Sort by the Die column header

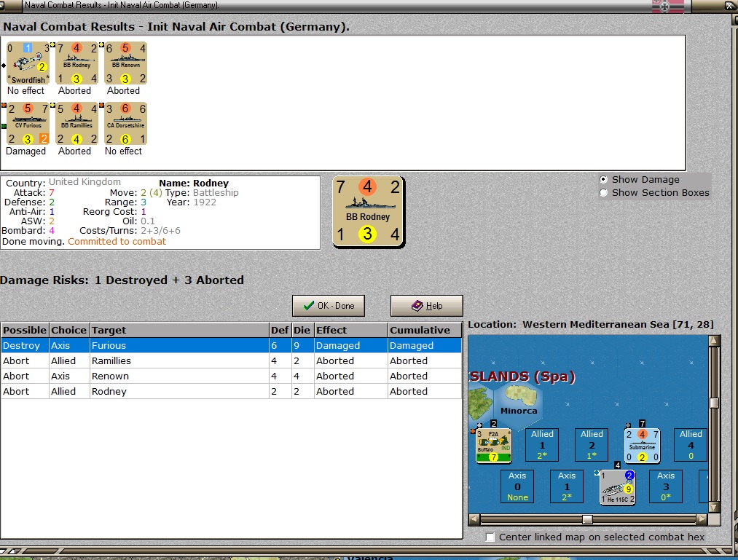tap(302, 330)
